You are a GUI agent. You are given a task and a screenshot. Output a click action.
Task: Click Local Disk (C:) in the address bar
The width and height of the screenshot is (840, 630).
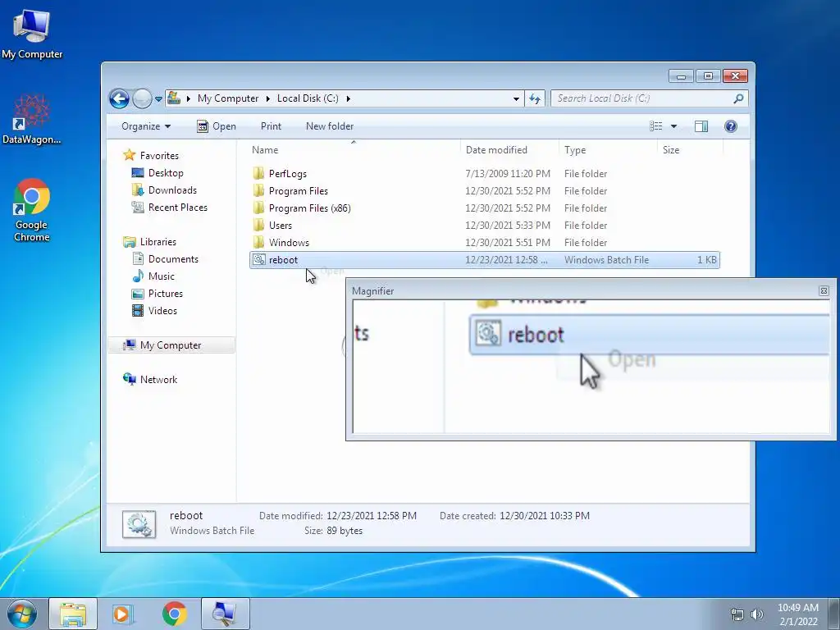tap(308, 98)
